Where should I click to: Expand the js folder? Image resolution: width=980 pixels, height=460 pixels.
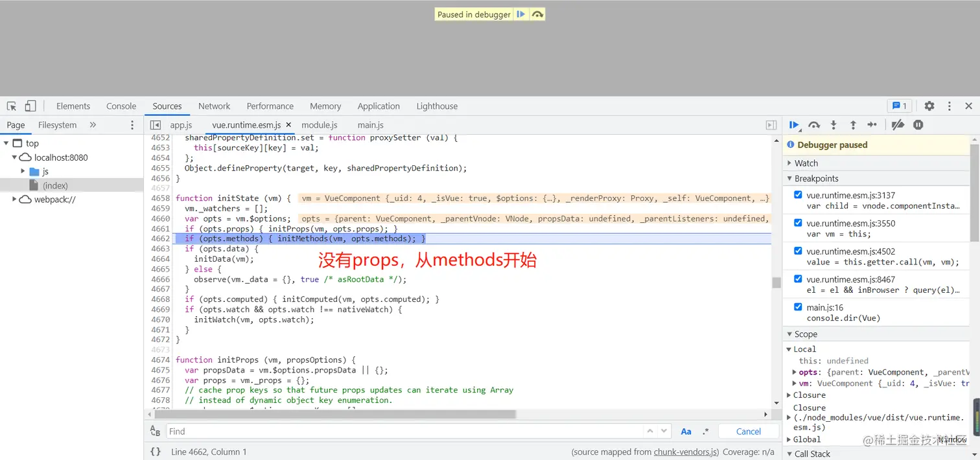pyautogui.click(x=23, y=172)
